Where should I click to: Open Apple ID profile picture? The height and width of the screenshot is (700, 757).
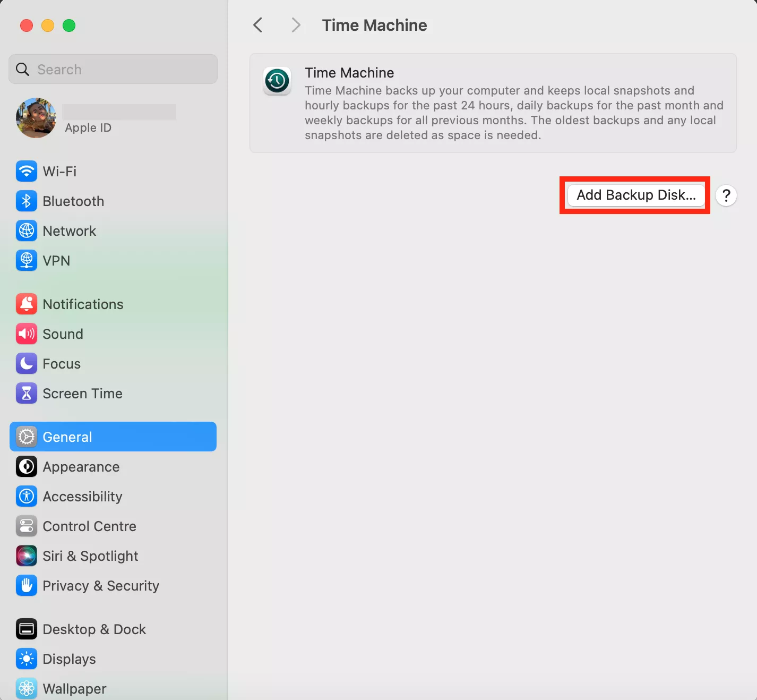[x=36, y=118]
